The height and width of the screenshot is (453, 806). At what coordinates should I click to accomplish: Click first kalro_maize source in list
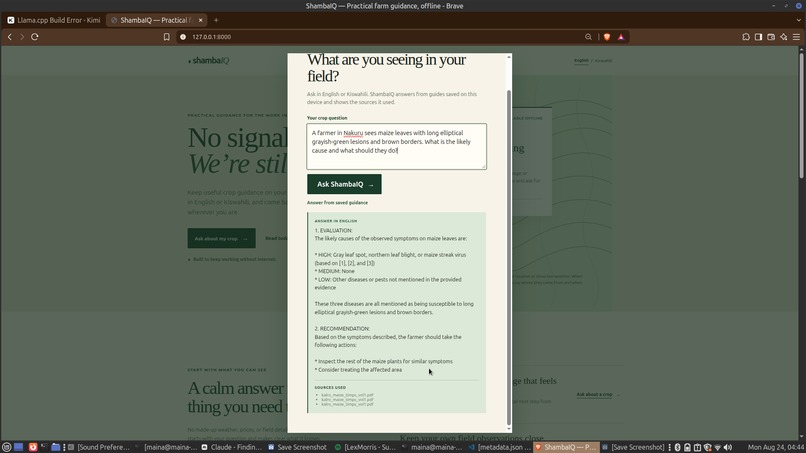click(x=347, y=395)
